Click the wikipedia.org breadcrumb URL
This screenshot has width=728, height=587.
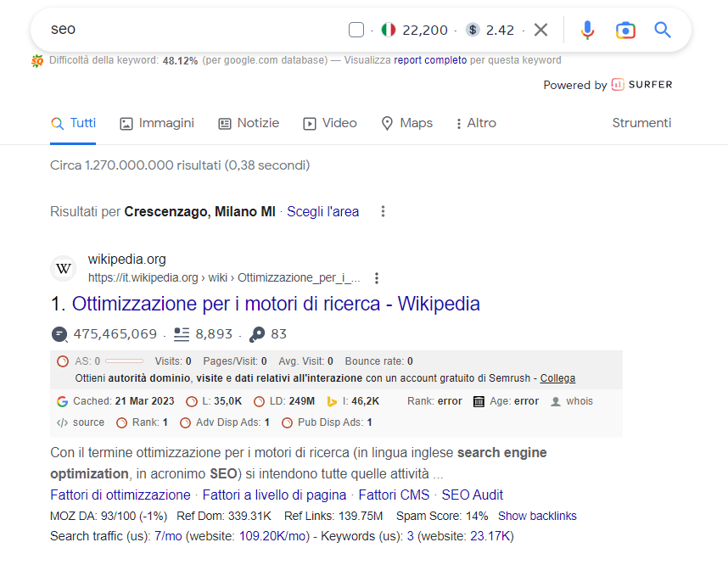pyautogui.click(x=224, y=277)
